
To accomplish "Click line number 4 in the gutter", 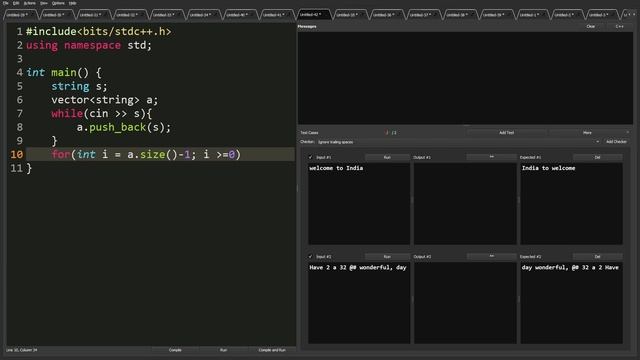I will tap(20, 72).
